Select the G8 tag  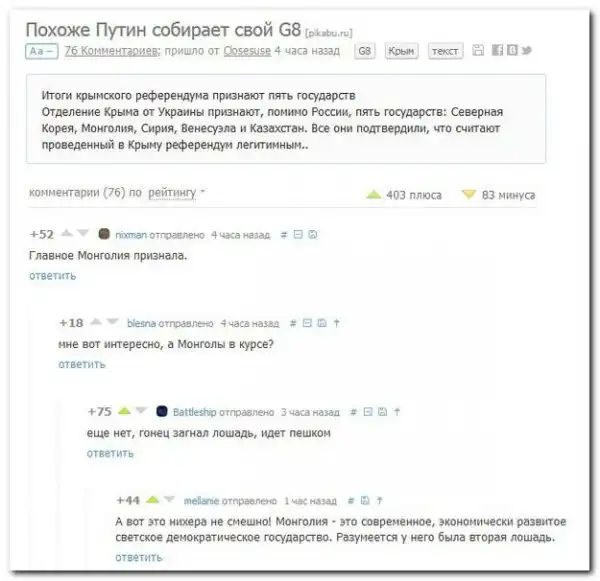click(x=364, y=51)
